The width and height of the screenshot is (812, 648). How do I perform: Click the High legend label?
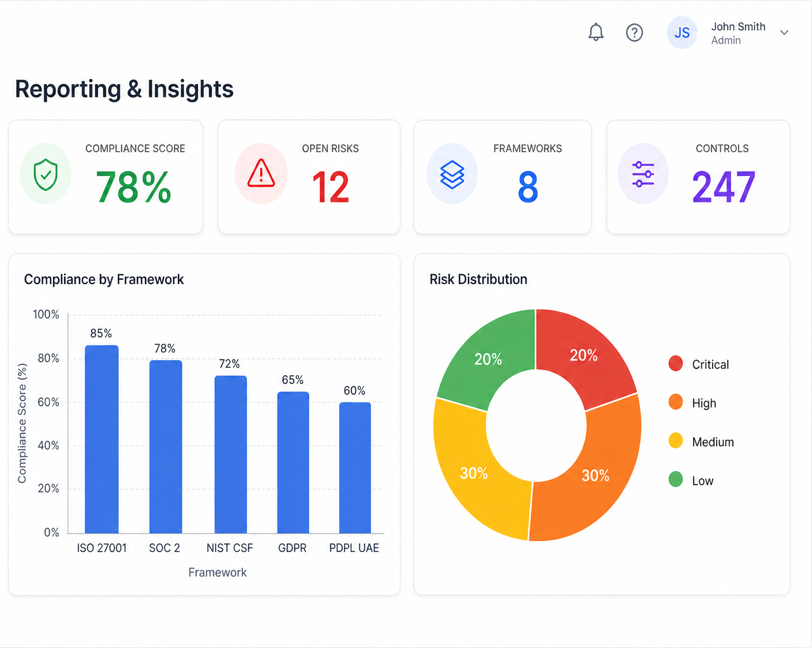coord(704,403)
